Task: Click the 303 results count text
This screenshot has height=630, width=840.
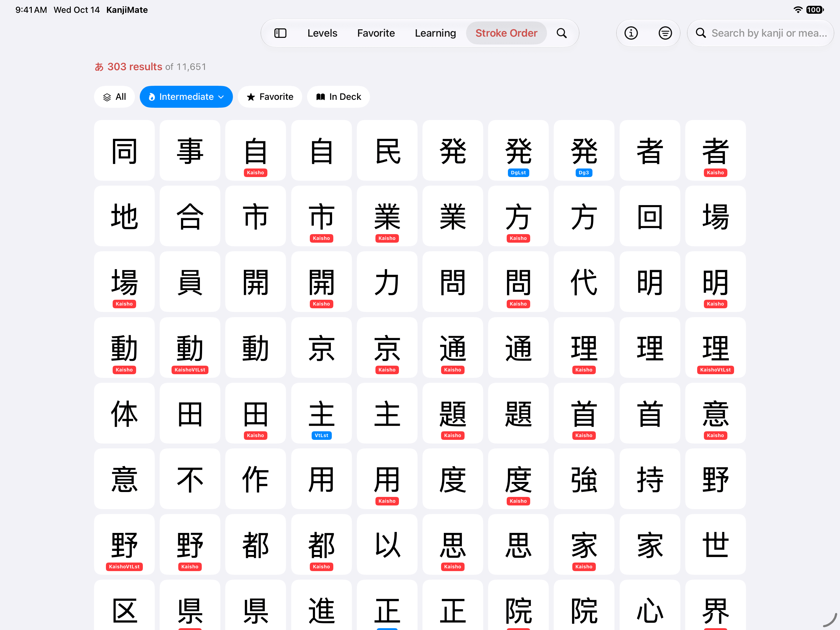Action: (x=135, y=67)
